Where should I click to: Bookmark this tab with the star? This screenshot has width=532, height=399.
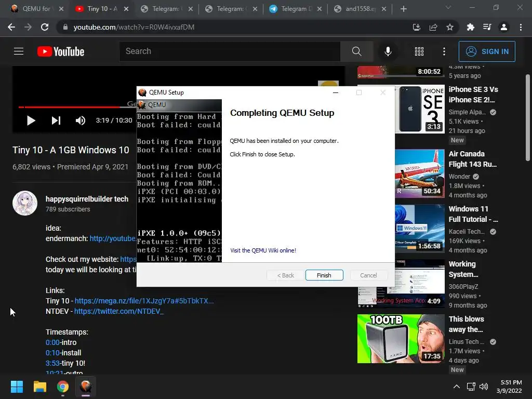tap(450, 27)
